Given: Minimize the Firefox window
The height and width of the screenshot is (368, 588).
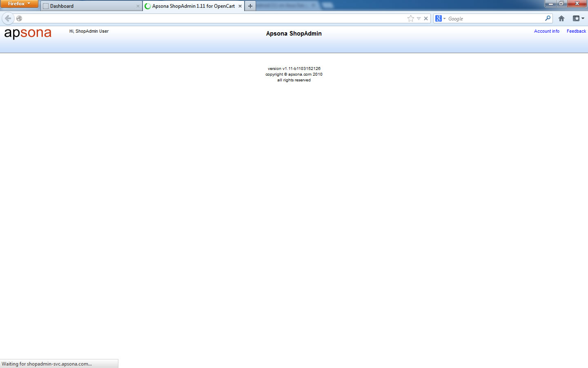Looking at the screenshot, I should click(550, 4).
